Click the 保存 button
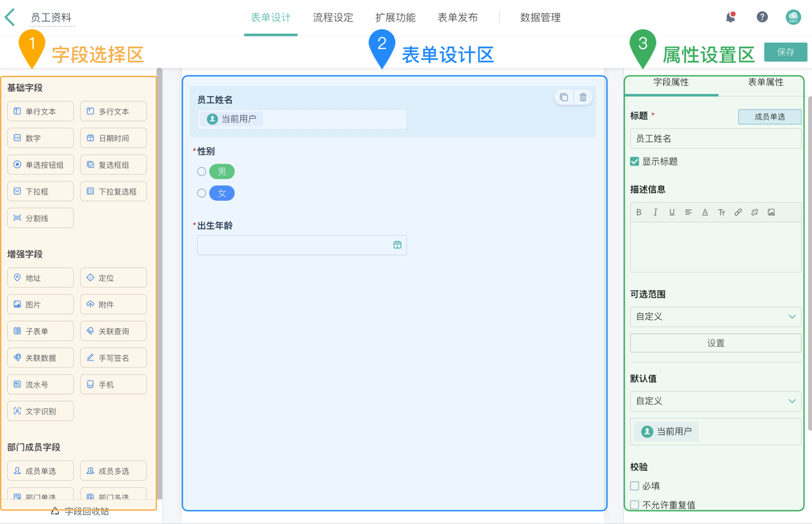 (x=785, y=52)
